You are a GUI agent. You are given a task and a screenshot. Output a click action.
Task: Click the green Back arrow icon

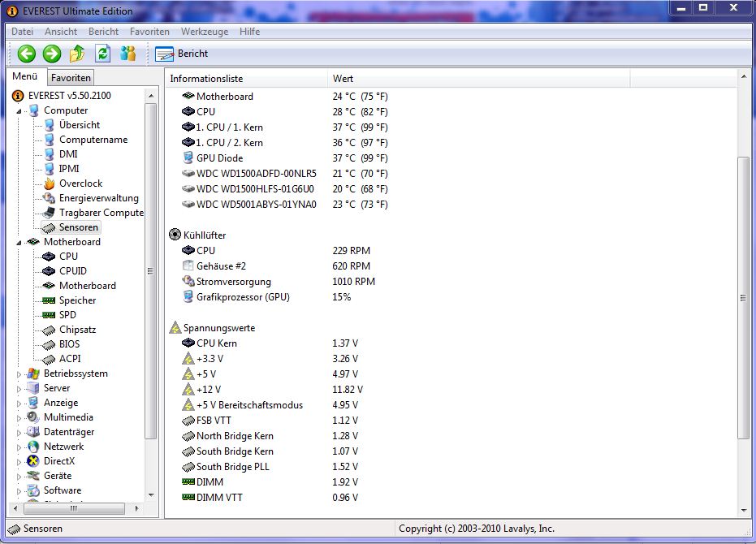click(x=27, y=54)
